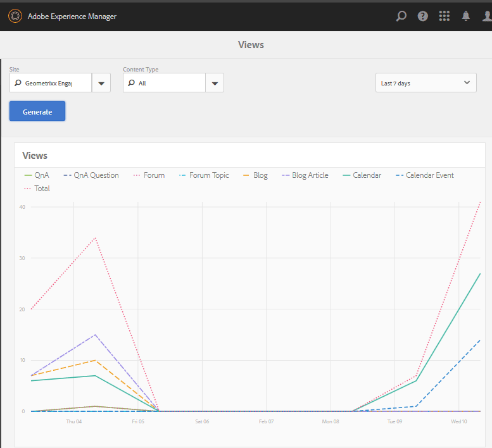Click the Adobe Experience Manager title text

click(x=72, y=16)
